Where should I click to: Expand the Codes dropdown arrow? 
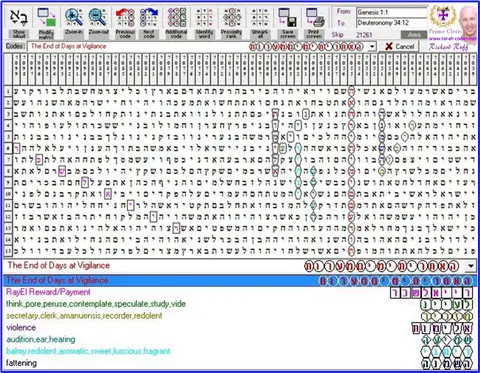click(x=372, y=47)
